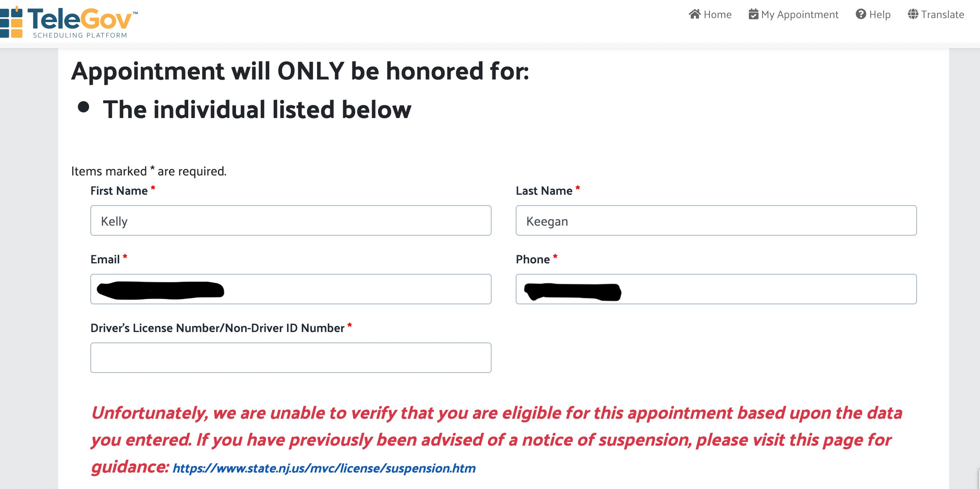
Task: Click the Phone field label
Action: pos(533,260)
